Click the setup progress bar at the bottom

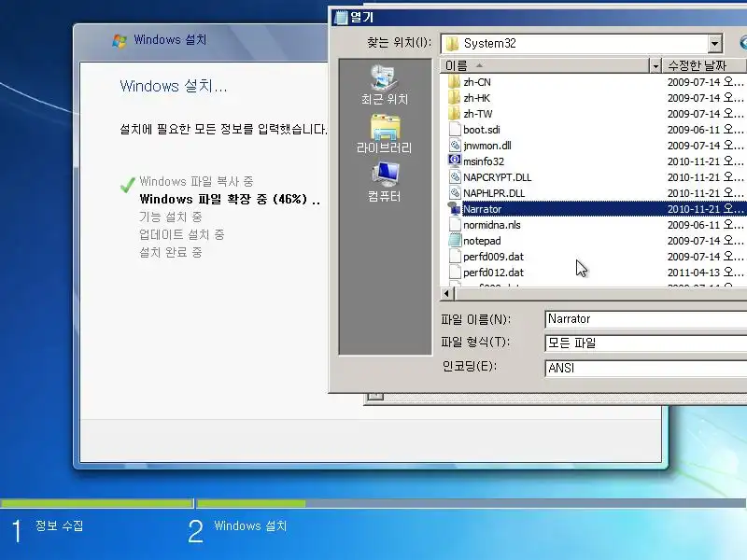[373, 503]
